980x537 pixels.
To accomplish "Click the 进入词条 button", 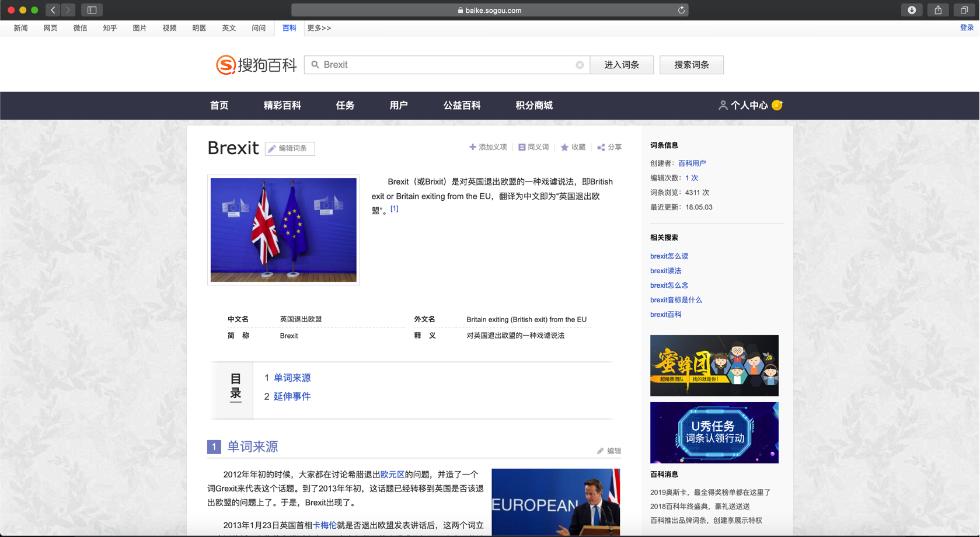I will click(622, 65).
